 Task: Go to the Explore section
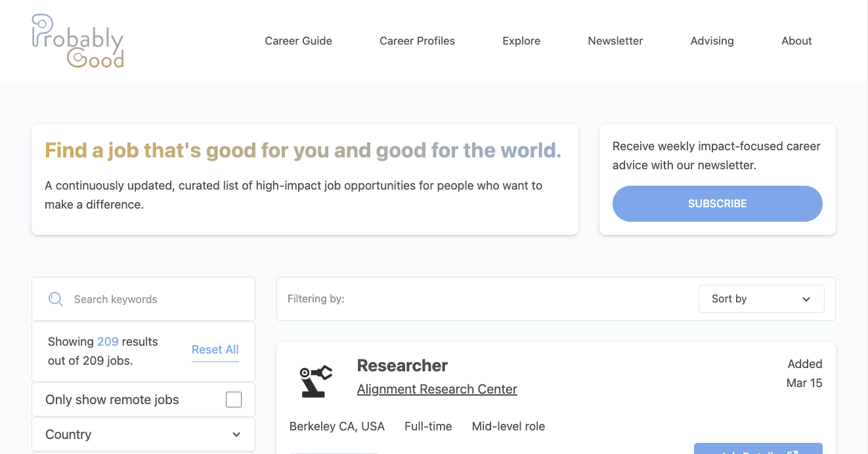point(521,41)
